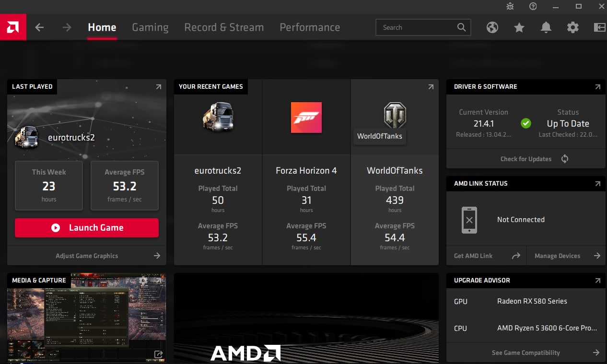Go back with the left arrow
Viewport: 607px width, 364px height.
pyautogui.click(x=39, y=27)
